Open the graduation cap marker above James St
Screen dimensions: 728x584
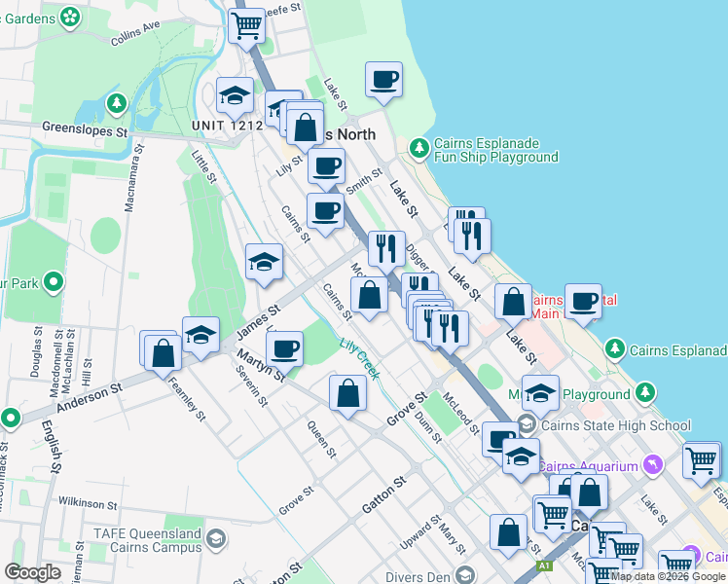(x=264, y=263)
